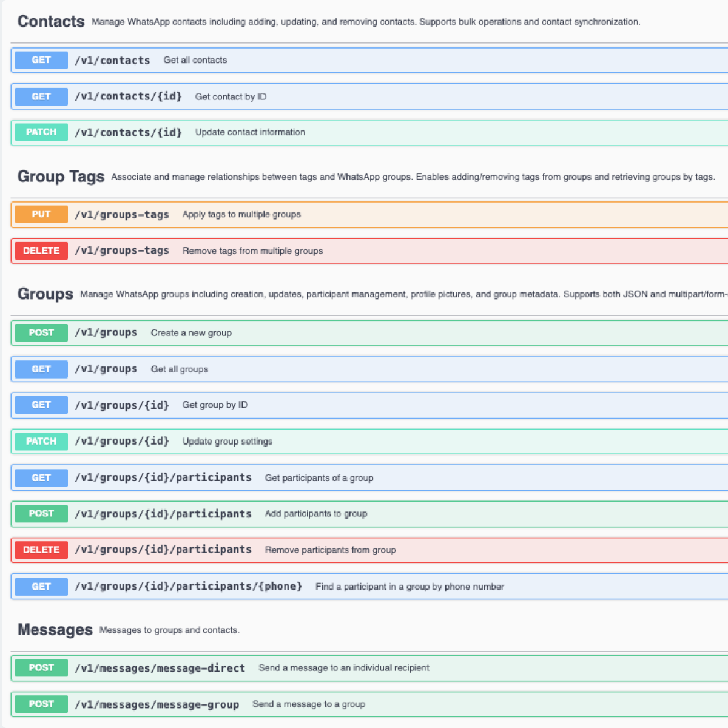Click the DELETE badge for groups-tags
The image size is (728, 728).
tap(41, 251)
